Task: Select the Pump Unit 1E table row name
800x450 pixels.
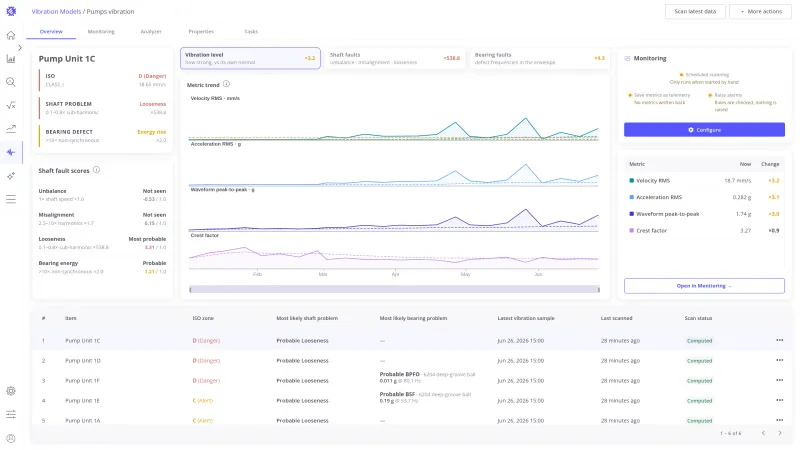Action: (82, 401)
